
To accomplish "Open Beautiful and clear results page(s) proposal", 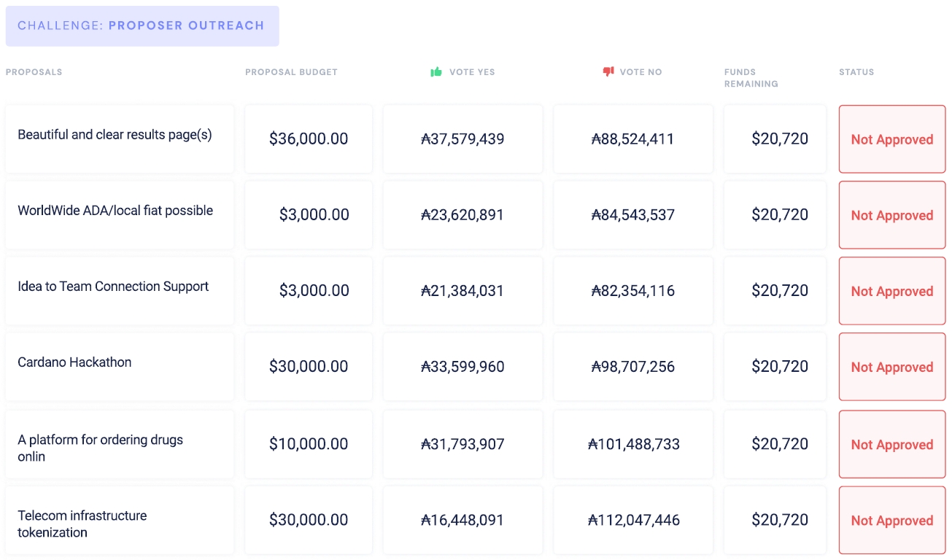I will pos(115,135).
